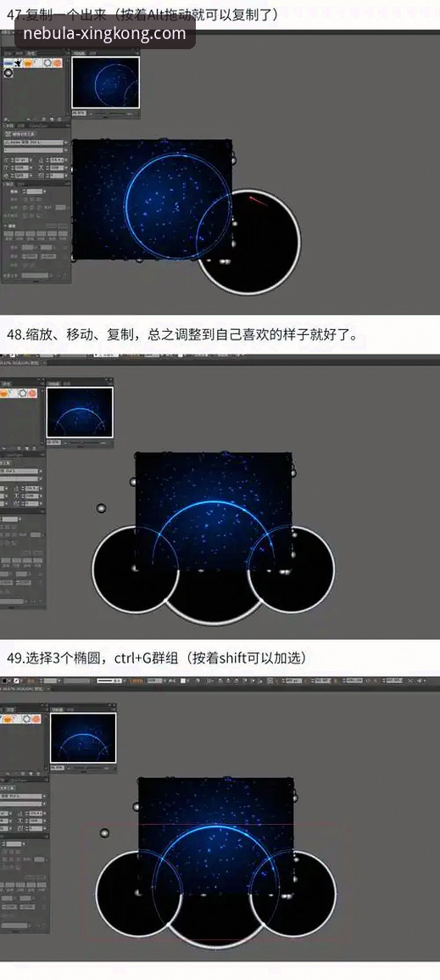Screen dimensions: 440x980
Task: Click the Navigator preview thumbnail in step 49
Action: pos(83,739)
